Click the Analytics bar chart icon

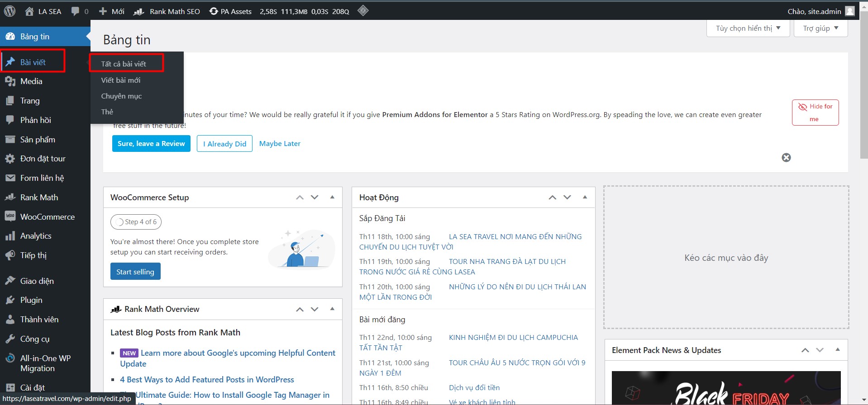click(x=10, y=236)
